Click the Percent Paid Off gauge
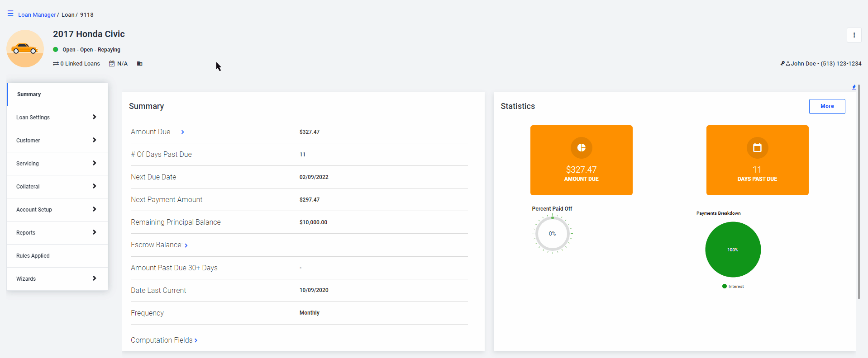Screen dimensions: 868x358 pyautogui.click(x=552, y=234)
